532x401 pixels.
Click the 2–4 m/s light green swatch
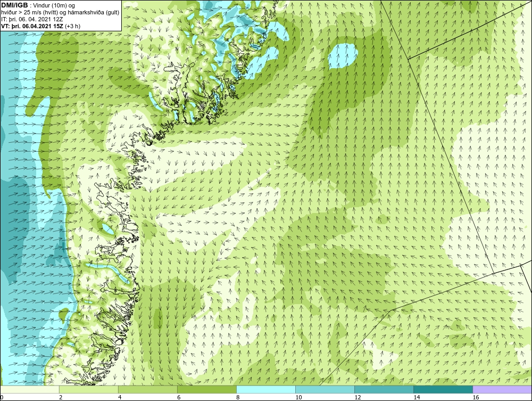(88, 389)
